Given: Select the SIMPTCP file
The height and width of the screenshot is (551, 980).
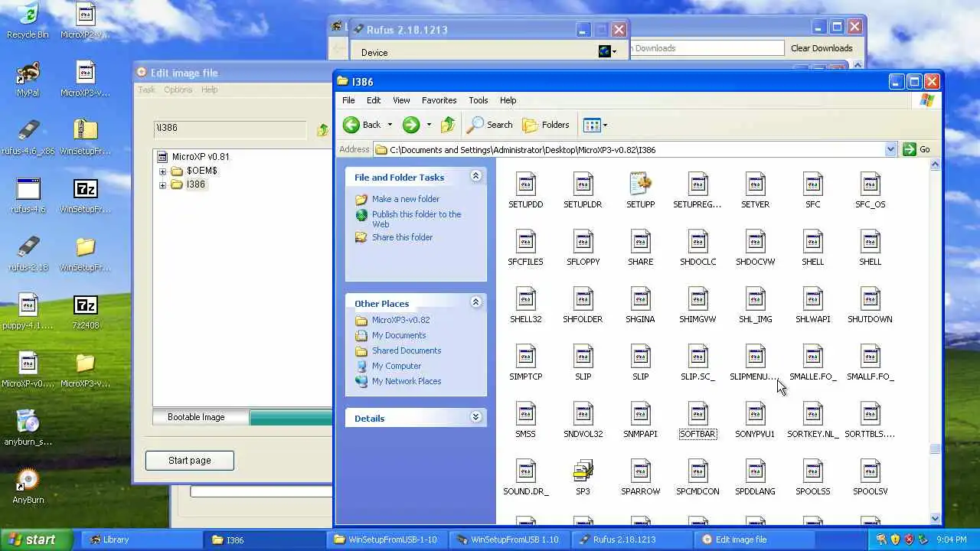Looking at the screenshot, I should [525, 363].
